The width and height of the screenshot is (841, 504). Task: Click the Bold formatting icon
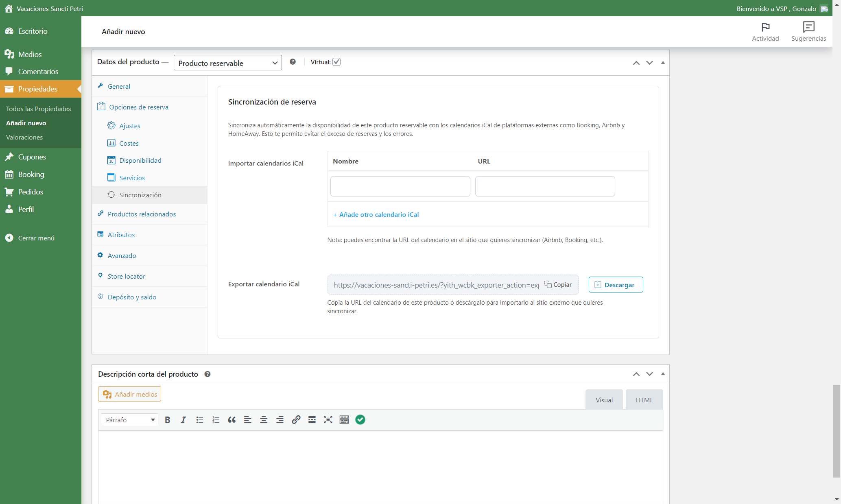167,420
